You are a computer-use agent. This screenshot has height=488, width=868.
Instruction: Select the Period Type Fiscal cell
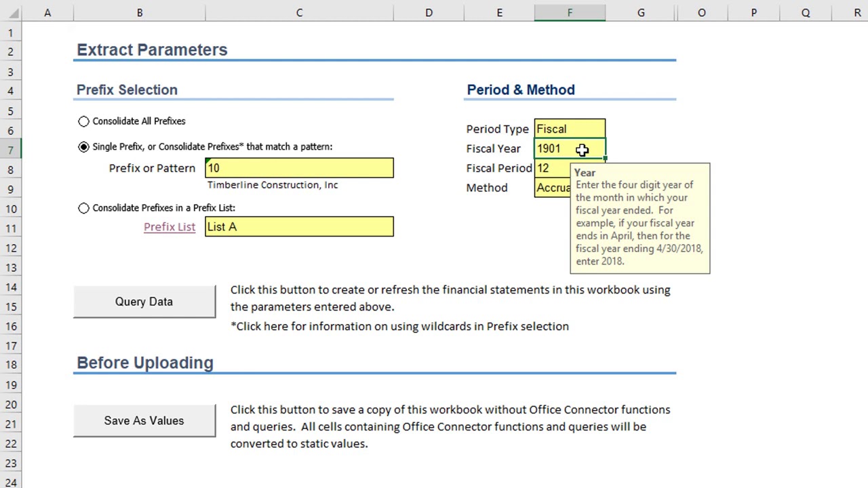point(570,129)
